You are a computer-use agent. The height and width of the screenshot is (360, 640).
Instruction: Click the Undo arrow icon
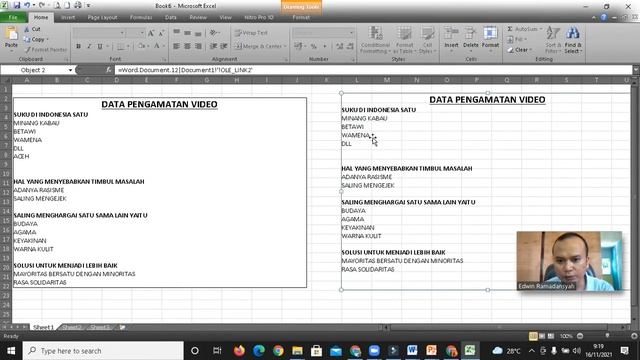click(27, 6)
